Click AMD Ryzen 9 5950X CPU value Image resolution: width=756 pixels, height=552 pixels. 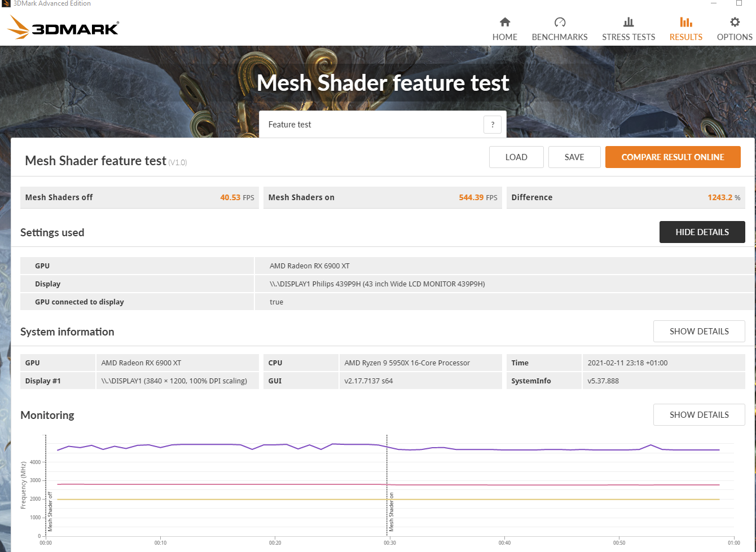click(x=407, y=363)
